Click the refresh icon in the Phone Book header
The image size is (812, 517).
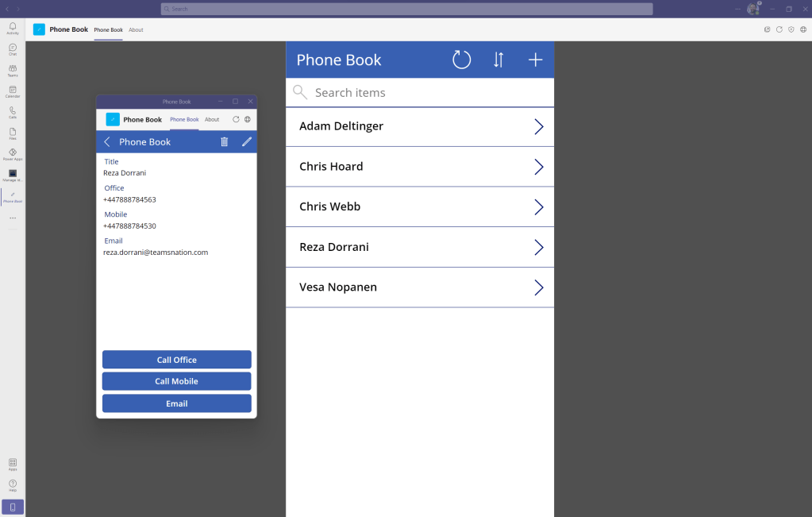(461, 60)
